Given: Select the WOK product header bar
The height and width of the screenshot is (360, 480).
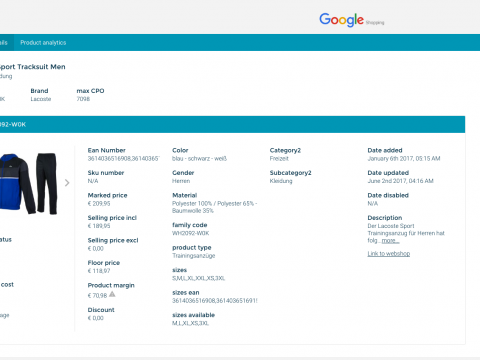Looking at the screenshot, I should pyautogui.click(x=232, y=125).
